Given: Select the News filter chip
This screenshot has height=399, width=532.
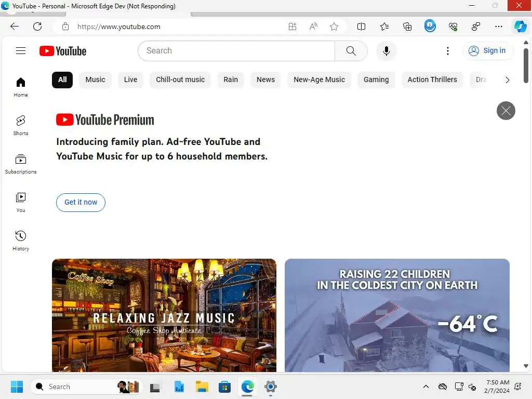Looking at the screenshot, I should 265,79.
